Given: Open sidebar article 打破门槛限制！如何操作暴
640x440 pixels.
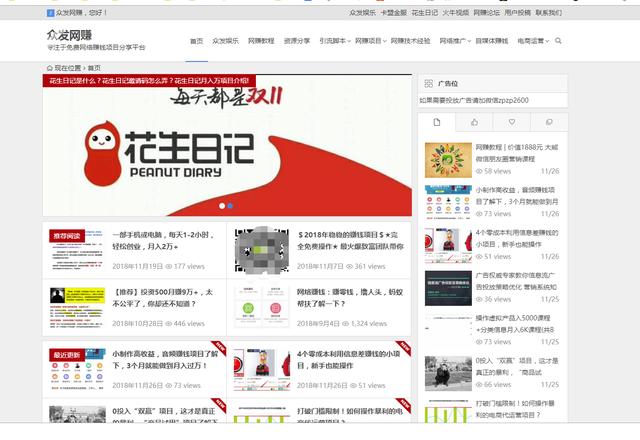Looking at the screenshot, I should click(515, 409).
